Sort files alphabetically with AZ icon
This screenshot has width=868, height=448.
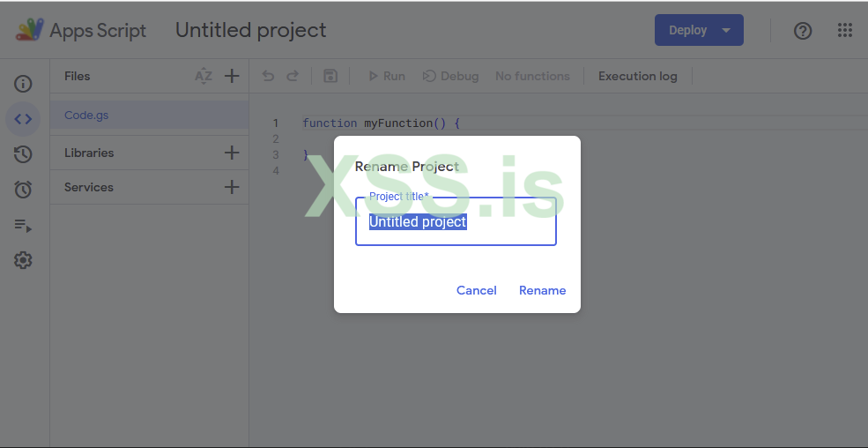click(204, 76)
